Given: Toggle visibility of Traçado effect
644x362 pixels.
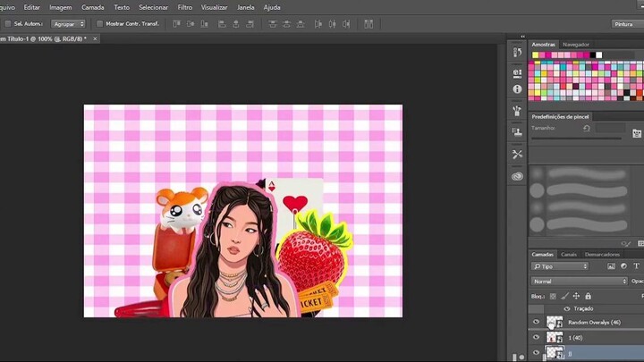Looking at the screenshot, I should point(567,308).
